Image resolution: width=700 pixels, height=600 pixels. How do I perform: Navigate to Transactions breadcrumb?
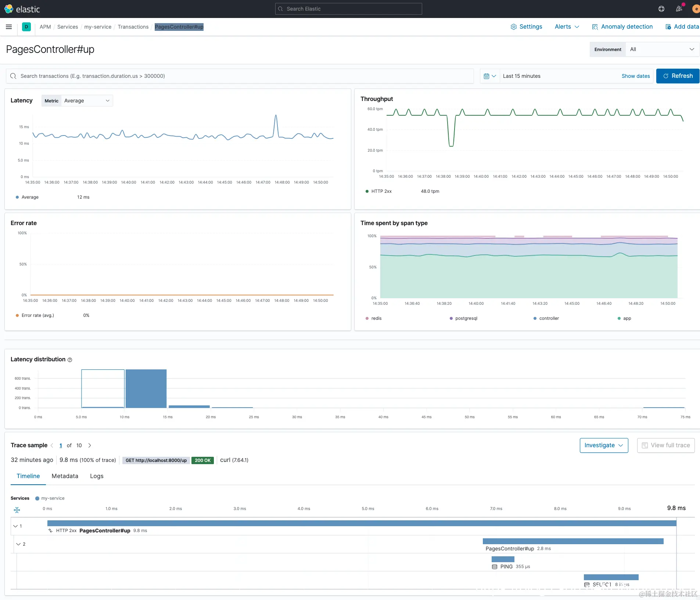(133, 27)
